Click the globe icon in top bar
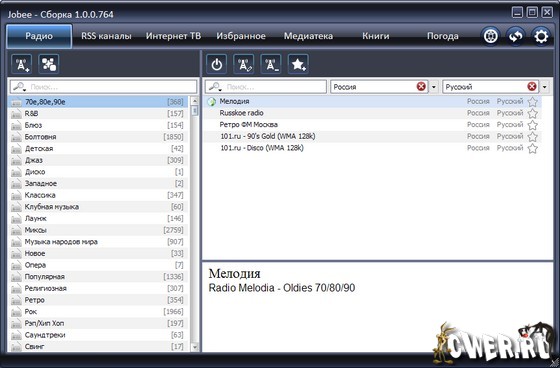Image resolution: width=560 pixels, height=368 pixels. click(490, 36)
